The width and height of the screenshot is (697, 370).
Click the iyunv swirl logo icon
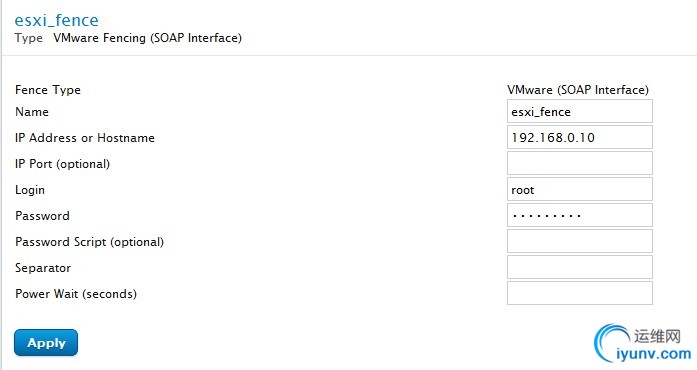click(610, 343)
